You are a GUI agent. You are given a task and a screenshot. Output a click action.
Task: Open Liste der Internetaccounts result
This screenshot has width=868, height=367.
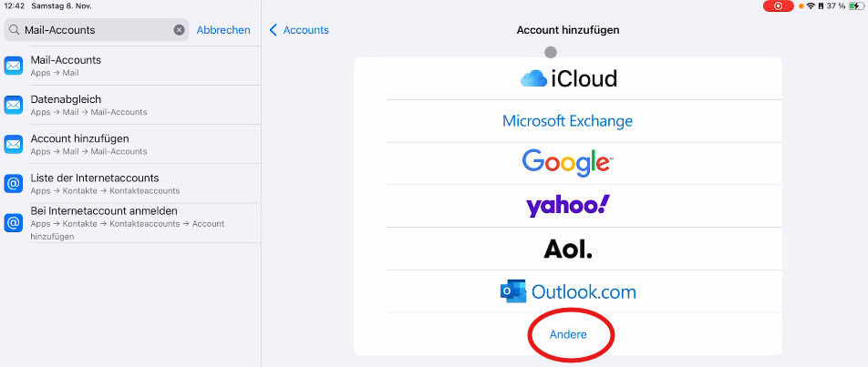pyautogui.click(x=130, y=184)
